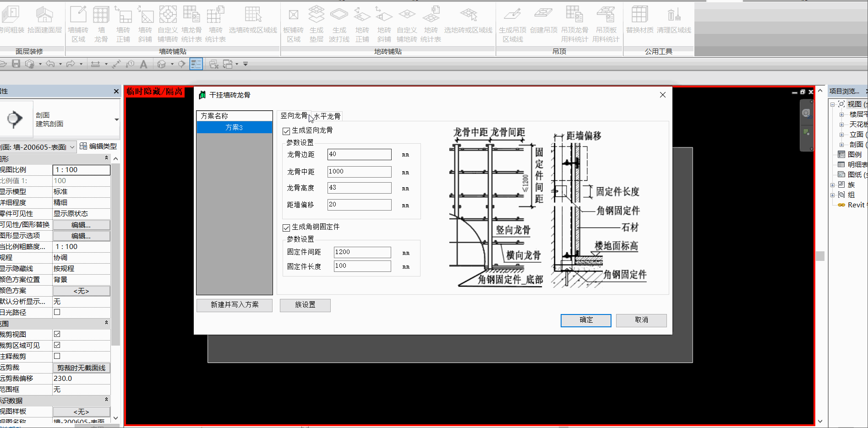Click properties panel vertical scrollbar
This screenshot has width=868, height=428.
(115, 255)
